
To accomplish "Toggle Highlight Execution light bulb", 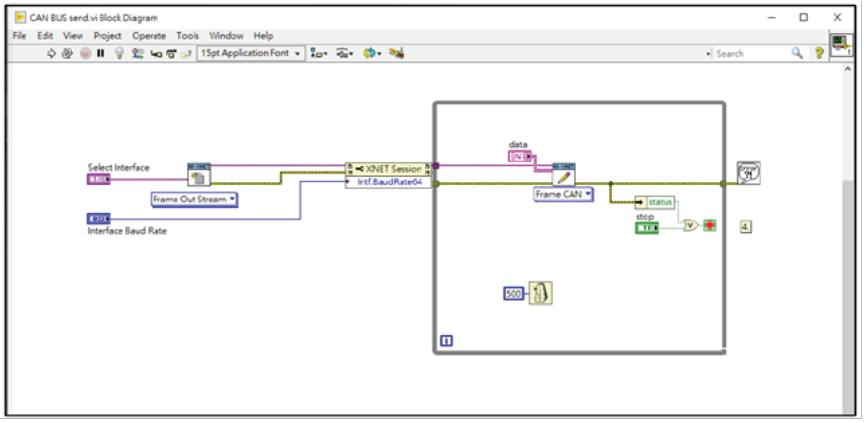I will pyautogui.click(x=119, y=53).
